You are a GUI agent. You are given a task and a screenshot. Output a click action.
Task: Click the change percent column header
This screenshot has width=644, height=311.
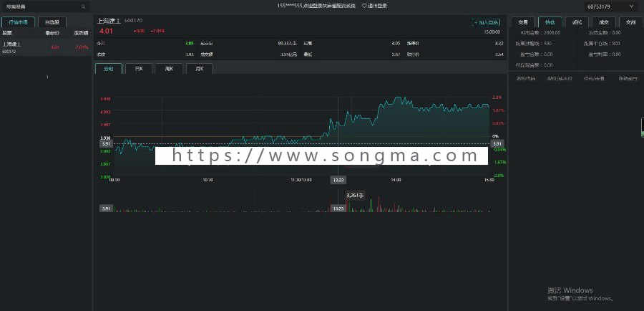click(81, 33)
